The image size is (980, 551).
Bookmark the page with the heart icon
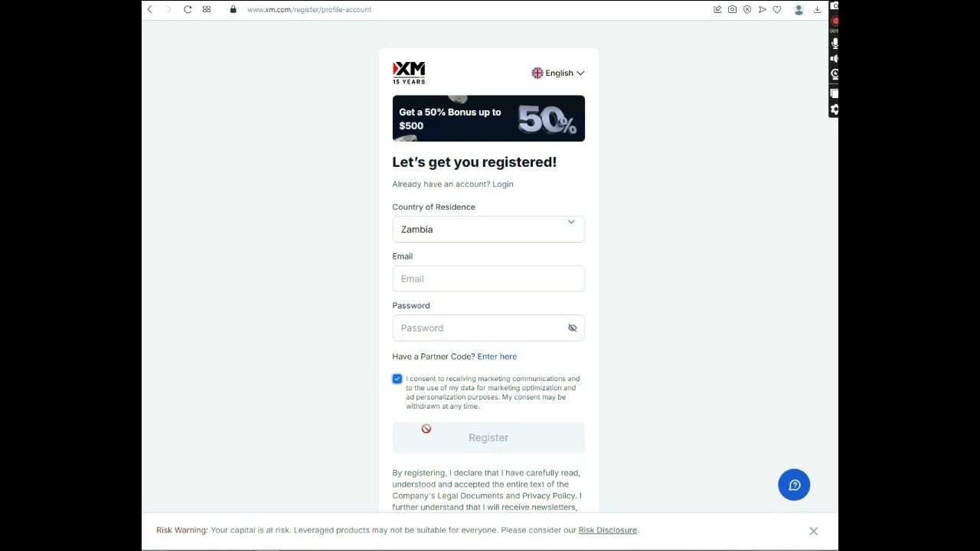777,9
